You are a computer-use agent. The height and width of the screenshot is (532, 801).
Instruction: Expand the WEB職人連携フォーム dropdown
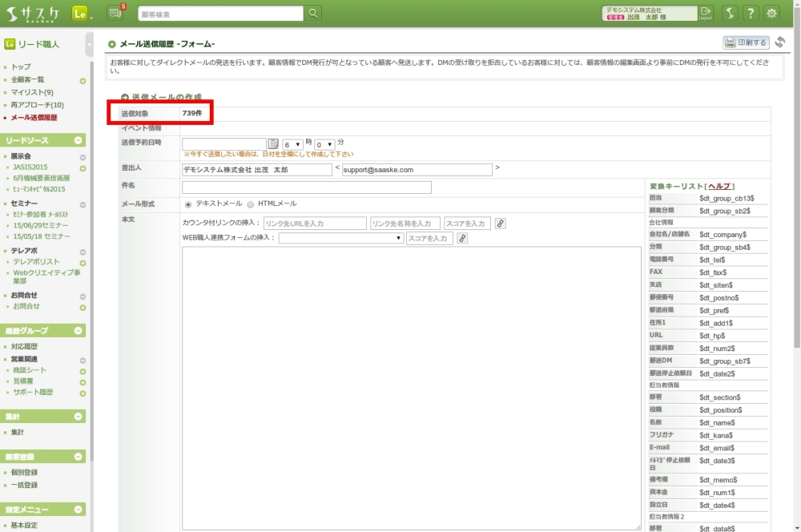(341, 239)
